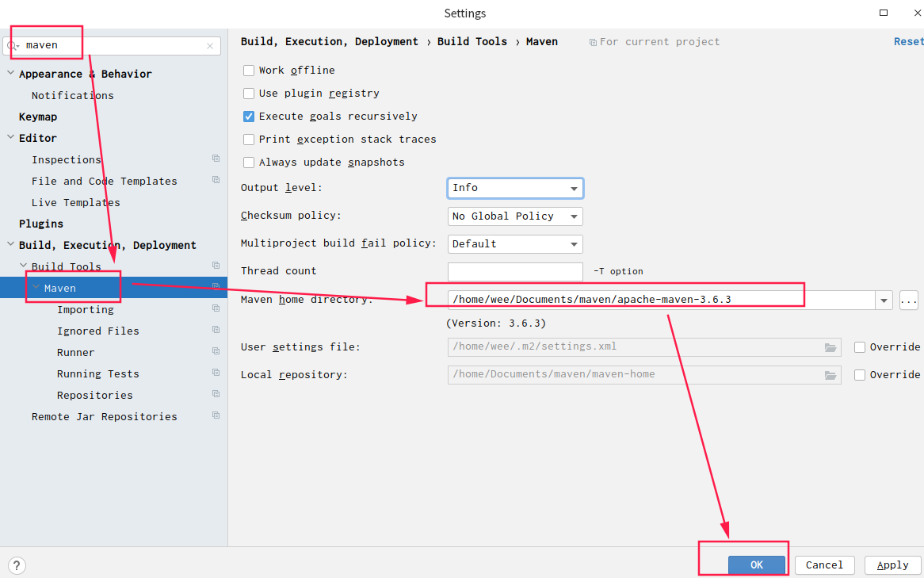Click project-level icon next to File and Code Templates
This screenshot has width=924, height=578.
(x=216, y=180)
